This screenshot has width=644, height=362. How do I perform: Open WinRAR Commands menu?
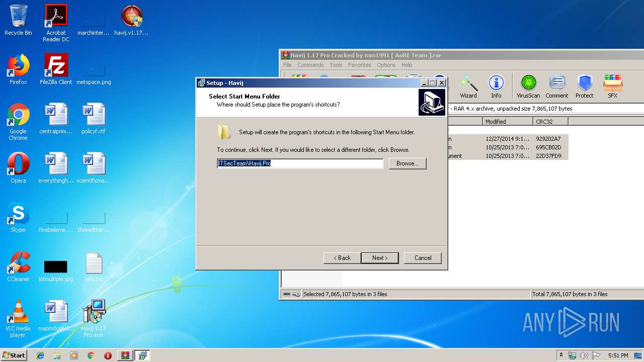[x=310, y=65]
